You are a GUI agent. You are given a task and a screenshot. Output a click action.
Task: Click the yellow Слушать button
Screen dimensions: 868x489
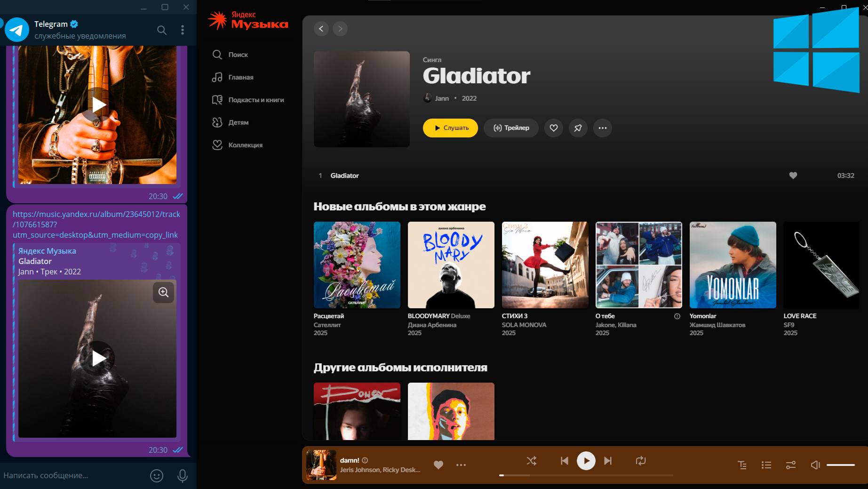point(450,128)
